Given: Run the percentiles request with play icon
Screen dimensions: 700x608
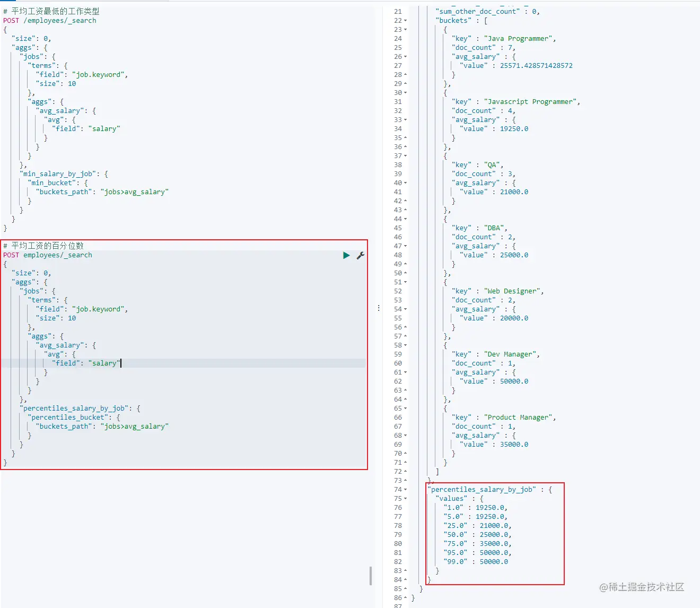Looking at the screenshot, I should pyautogui.click(x=346, y=256).
